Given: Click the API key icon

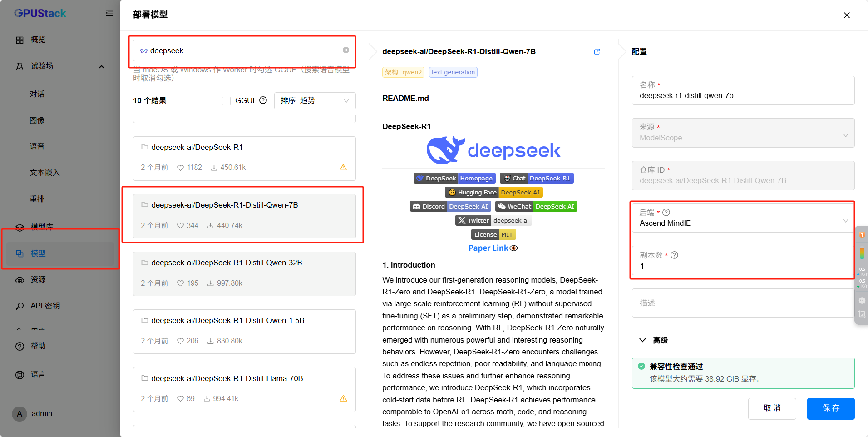Looking at the screenshot, I should coord(20,306).
